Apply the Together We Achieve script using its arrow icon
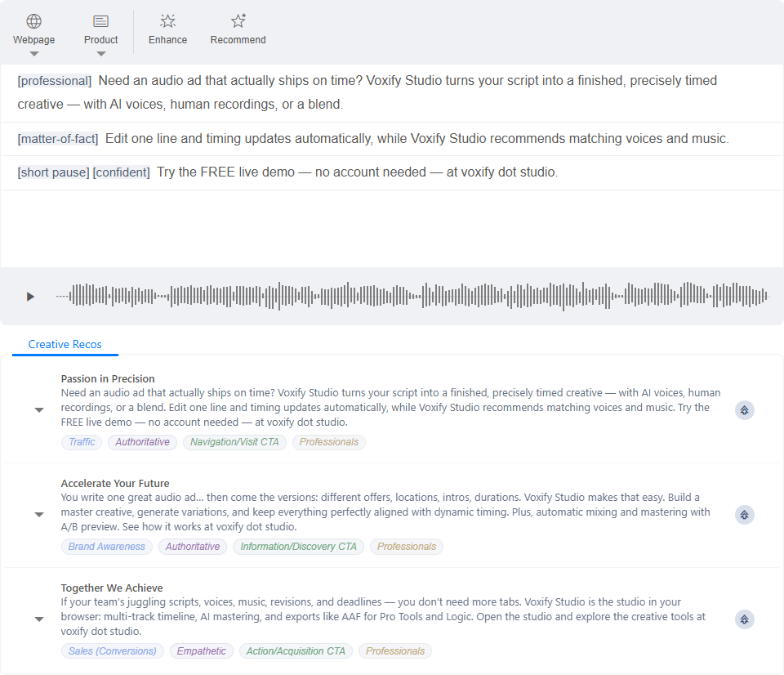The image size is (784, 675). [745, 619]
